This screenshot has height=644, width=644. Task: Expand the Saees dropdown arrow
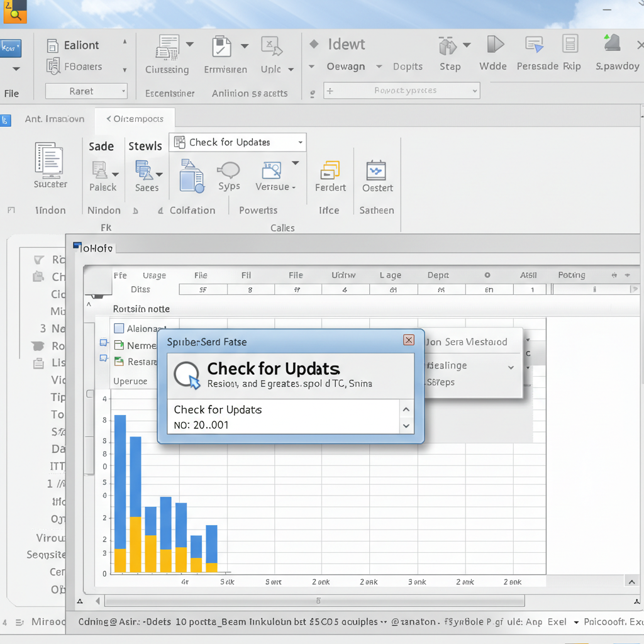[159, 175]
